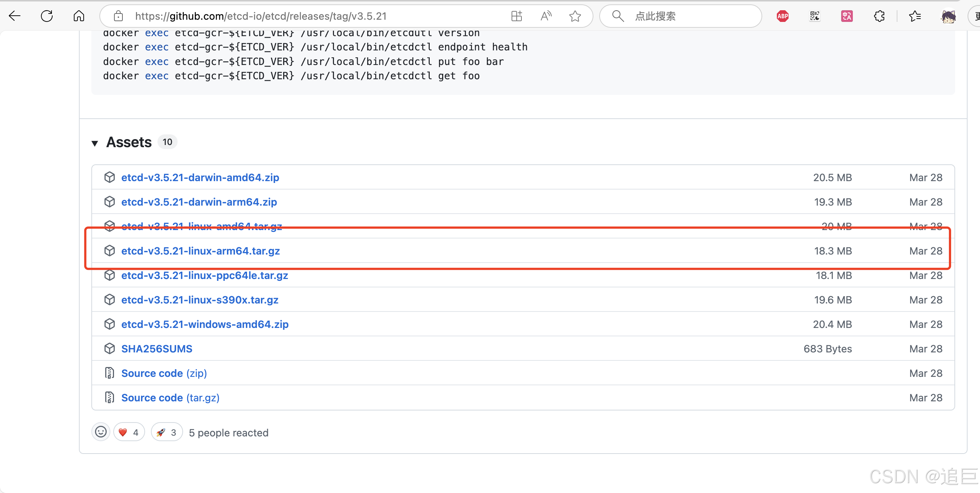Bookmark the page with the star icon
Screen dimensions: 980x493
click(x=575, y=16)
